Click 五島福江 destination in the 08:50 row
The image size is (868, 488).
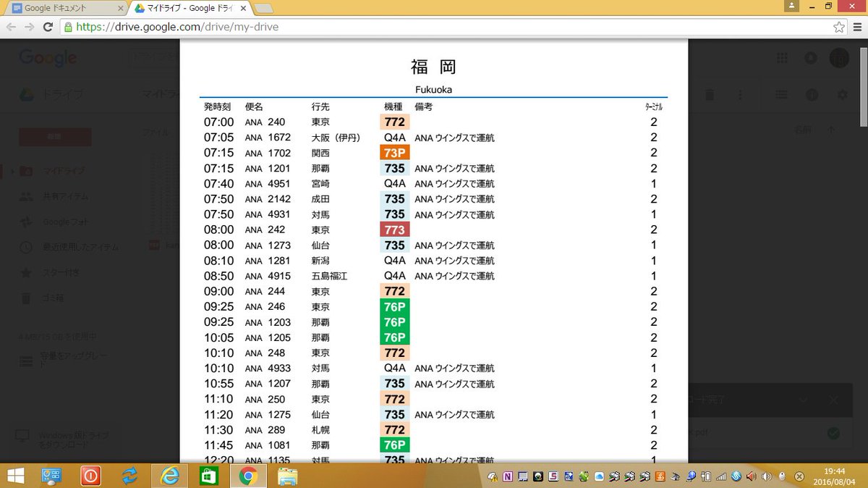click(330, 276)
